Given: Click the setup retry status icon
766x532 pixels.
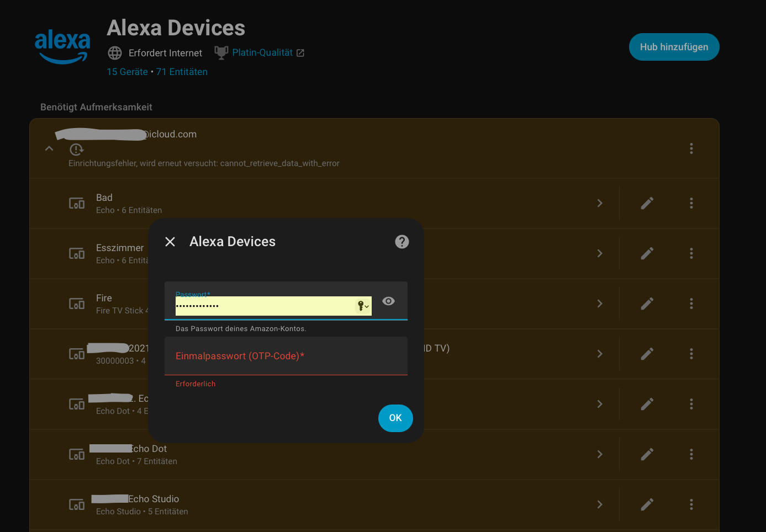Looking at the screenshot, I should (76, 149).
